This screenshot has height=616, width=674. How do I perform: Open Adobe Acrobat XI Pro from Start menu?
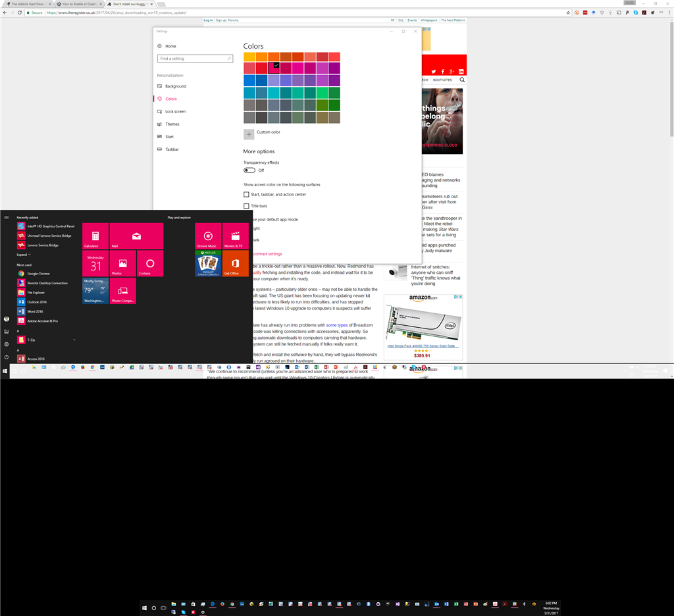[x=43, y=321]
